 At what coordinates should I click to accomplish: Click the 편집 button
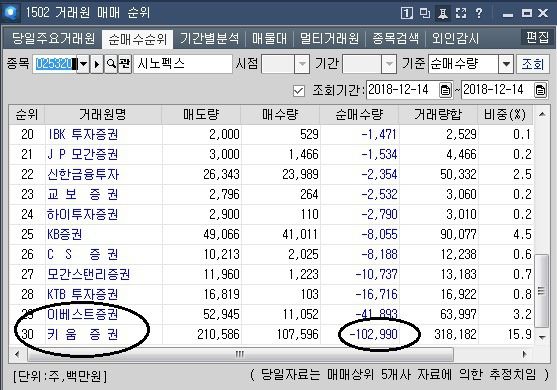click(537, 37)
